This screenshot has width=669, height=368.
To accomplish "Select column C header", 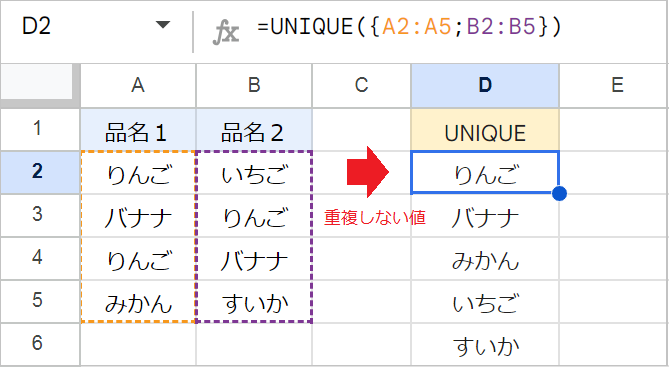I will tap(362, 86).
